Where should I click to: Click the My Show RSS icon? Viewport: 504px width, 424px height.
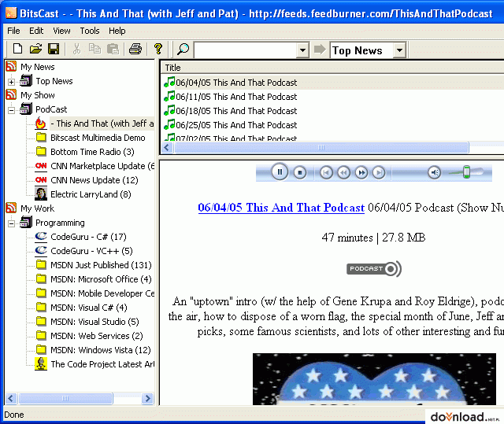coord(11,94)
